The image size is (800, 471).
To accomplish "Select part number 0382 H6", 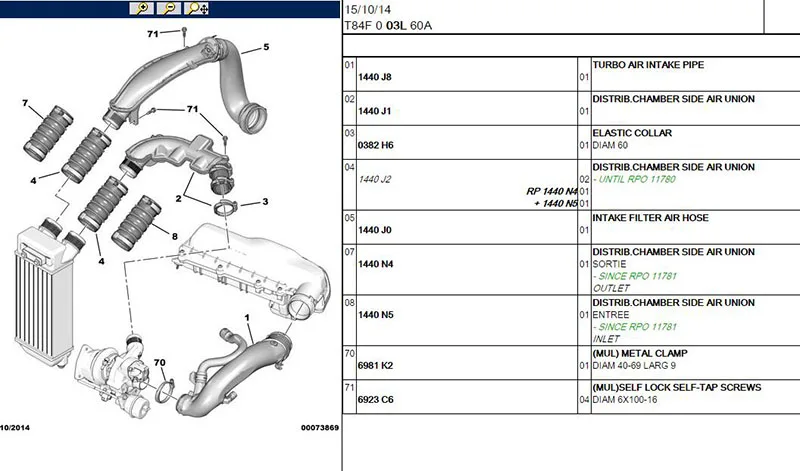I will coord(376,145).
